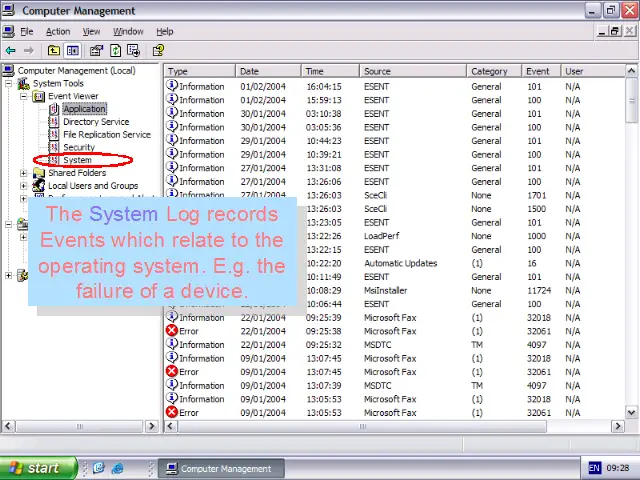This screenshot has height=480, width=640.
Task: Select the Directory Service log
Action: tap(96, 122)
